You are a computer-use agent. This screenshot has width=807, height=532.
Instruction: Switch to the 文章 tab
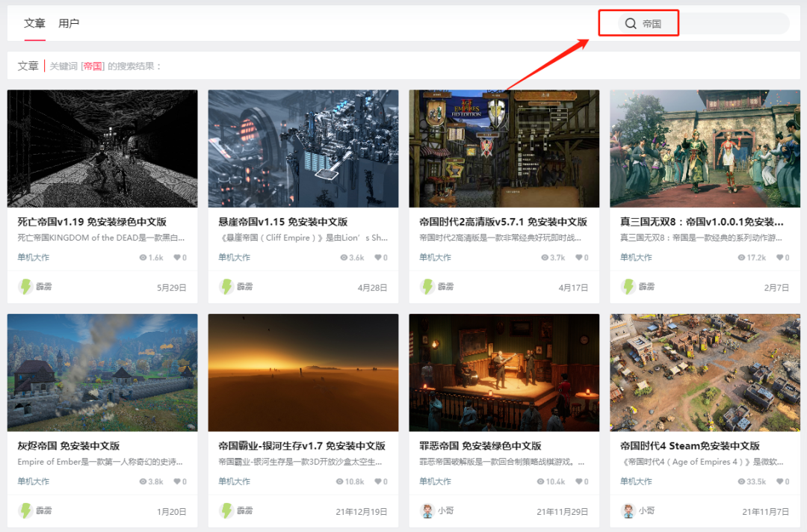[34, 23]
